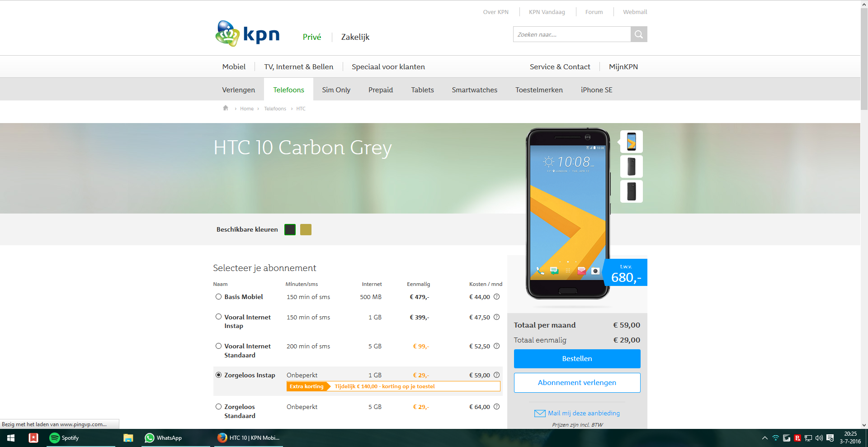
Task: Click the scrollbar up arrow
Action: pyautogui.click(x=864, y=4)
